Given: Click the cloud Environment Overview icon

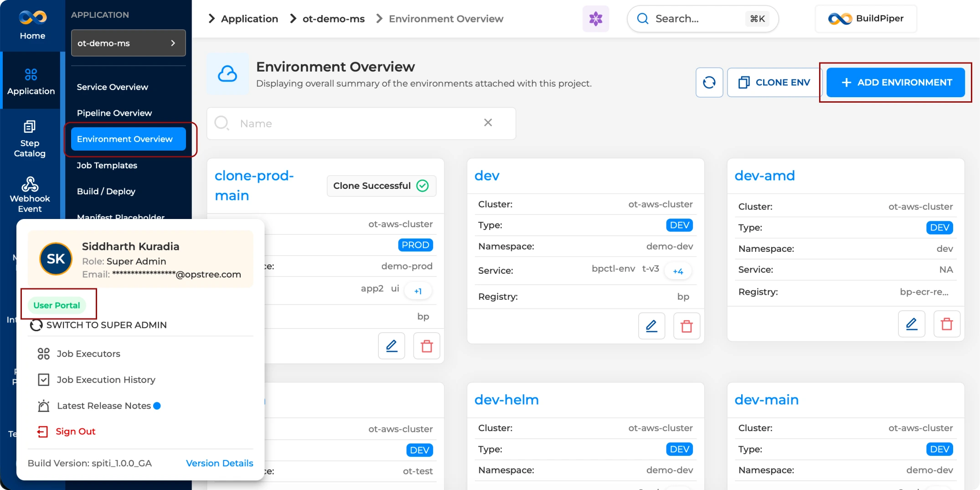Looking at the screenshot, I should click(x=227, y=73).
